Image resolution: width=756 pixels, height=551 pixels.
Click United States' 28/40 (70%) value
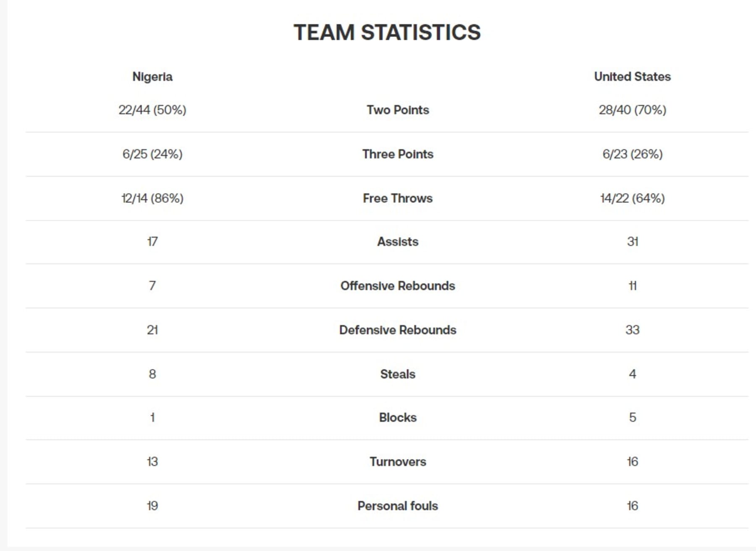tap(633, 110)
